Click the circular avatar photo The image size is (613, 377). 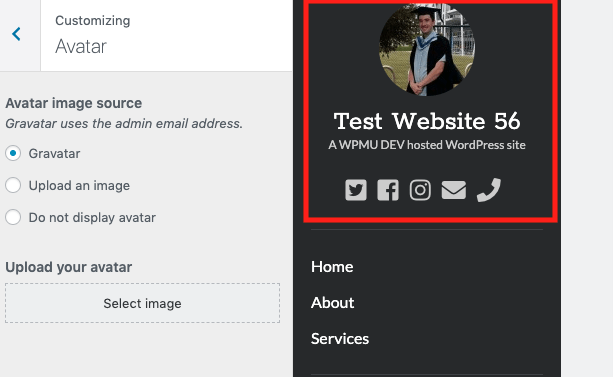click(x=427, y=49)
